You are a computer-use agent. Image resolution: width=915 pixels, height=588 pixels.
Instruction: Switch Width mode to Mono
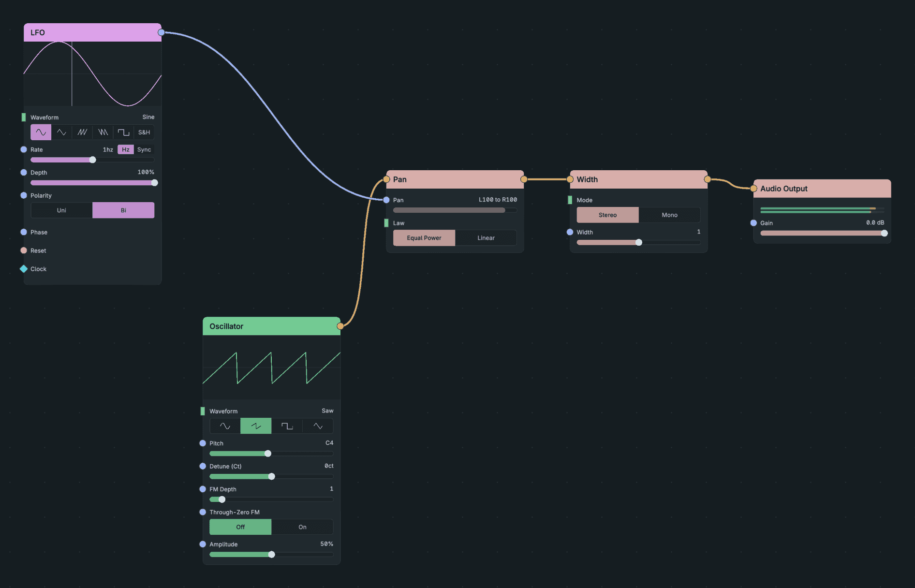(x=670, y=215)
